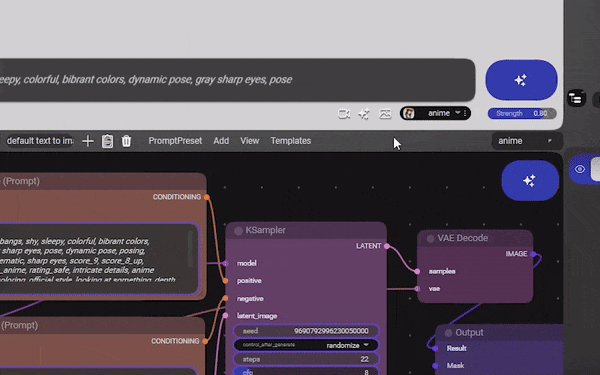Click the small sparkle enhance icon under the prompt

tap(364, 114)
